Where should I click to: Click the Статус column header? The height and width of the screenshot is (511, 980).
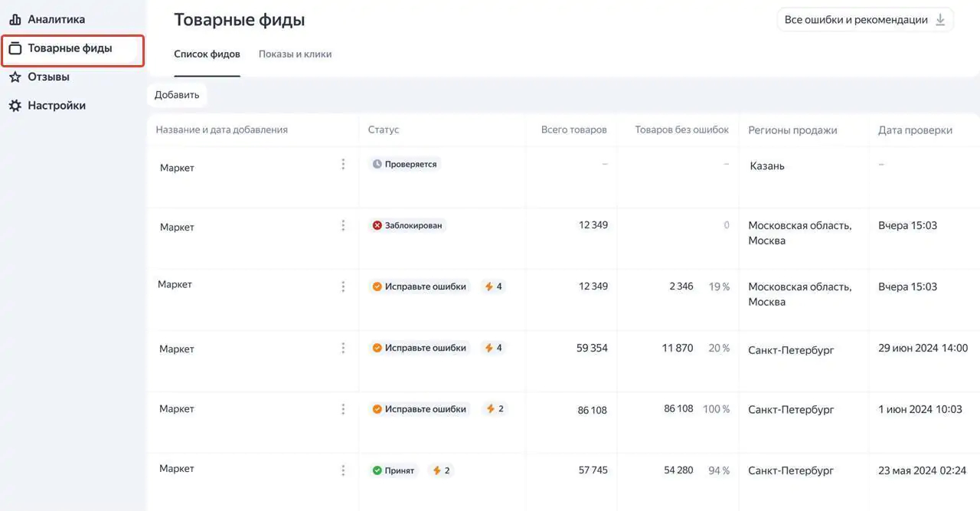[x=383, y=129]
